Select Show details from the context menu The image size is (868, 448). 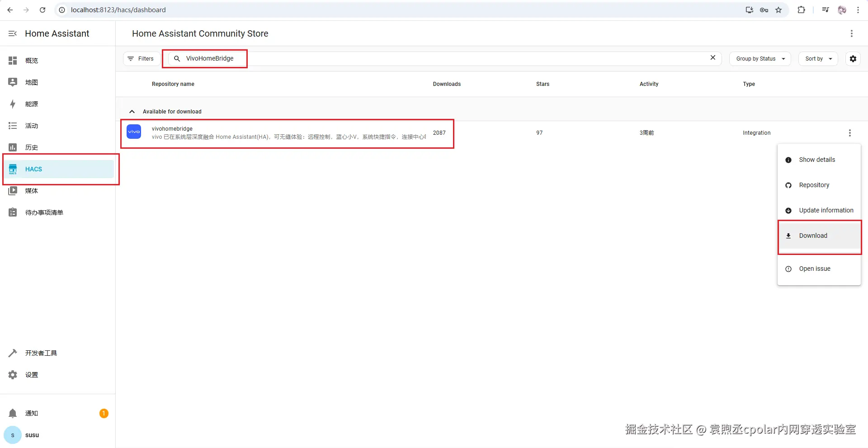tap(819, 160)
